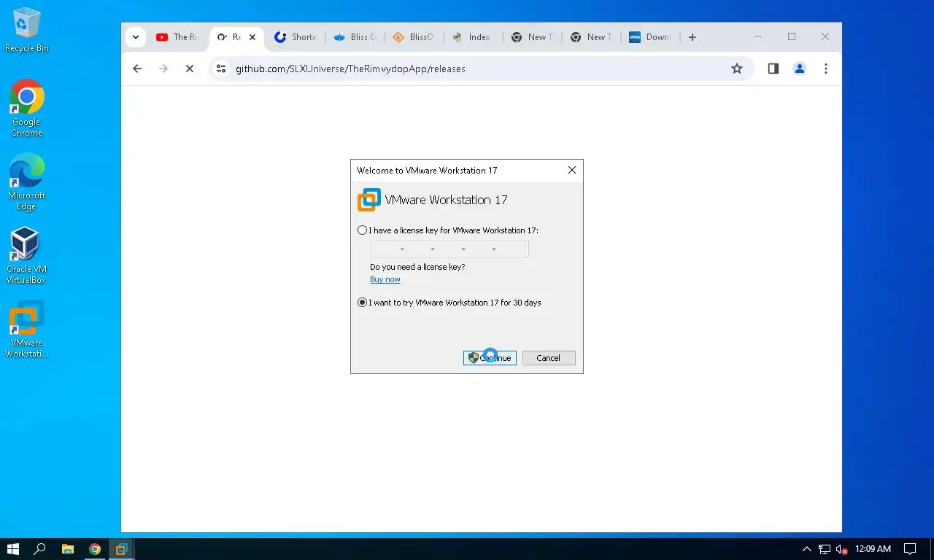Switch to the first New Tab
This screenshot has width=934, height=560.
pyautogui.click(x=532, y=37)
